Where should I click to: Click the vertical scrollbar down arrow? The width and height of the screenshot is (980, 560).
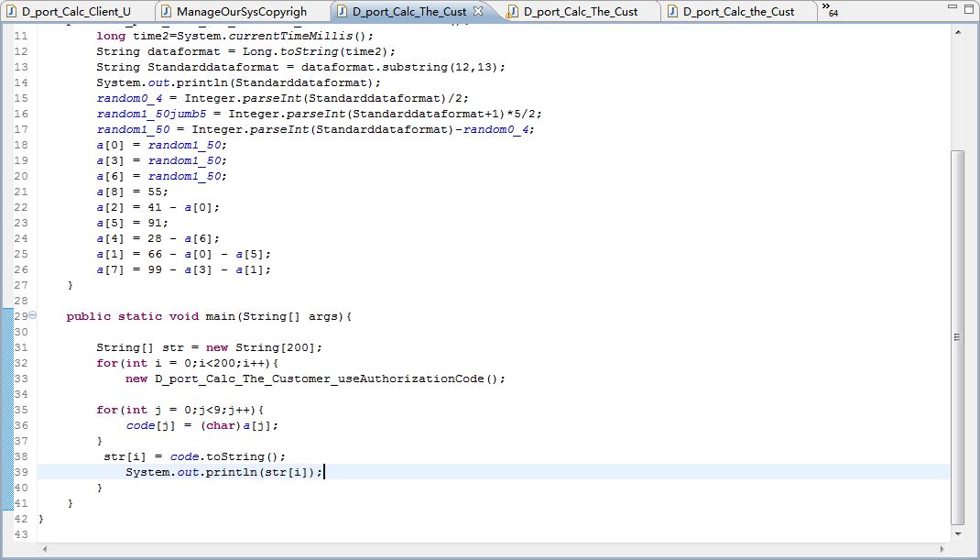tap(957, 533)
